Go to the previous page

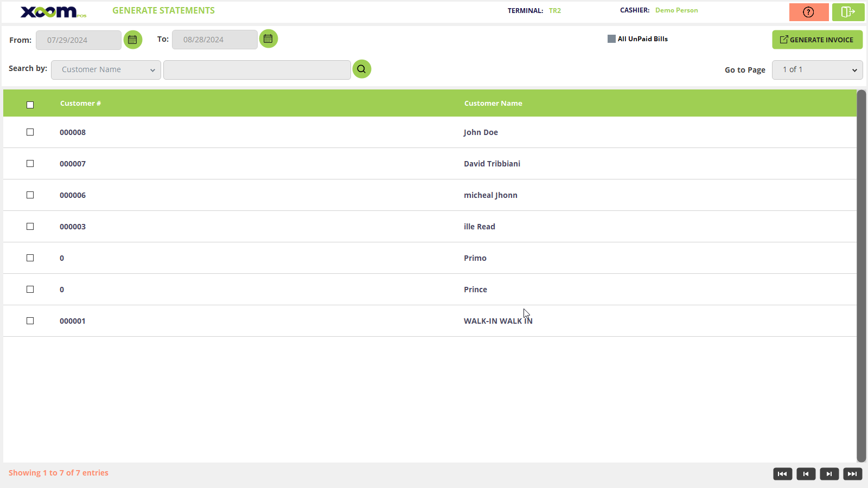806,474
